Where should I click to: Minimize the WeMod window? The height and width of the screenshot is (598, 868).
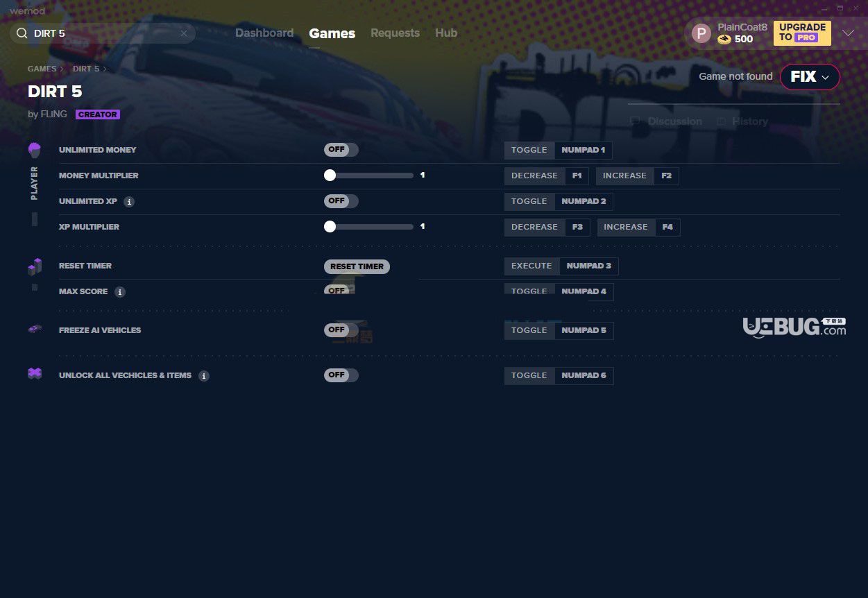(x=824, y=8)
